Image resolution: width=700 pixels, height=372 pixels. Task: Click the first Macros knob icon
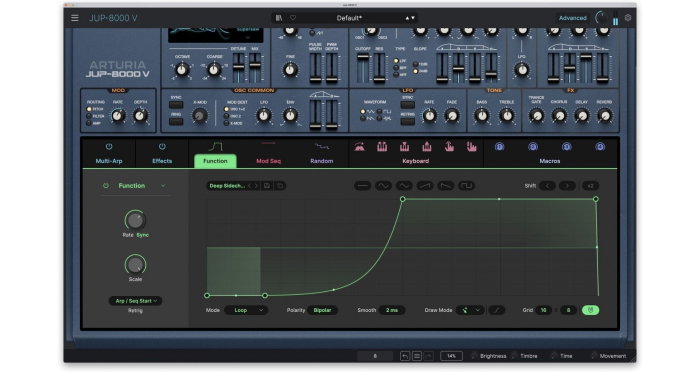500,146
